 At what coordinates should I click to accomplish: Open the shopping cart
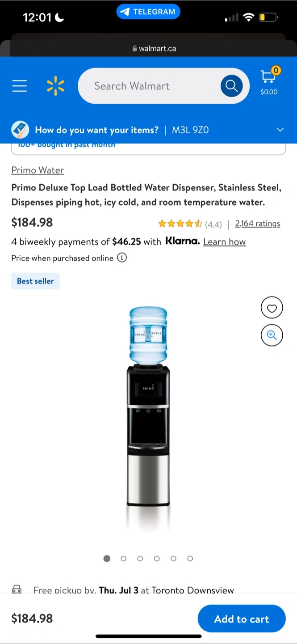click(269, 81)
